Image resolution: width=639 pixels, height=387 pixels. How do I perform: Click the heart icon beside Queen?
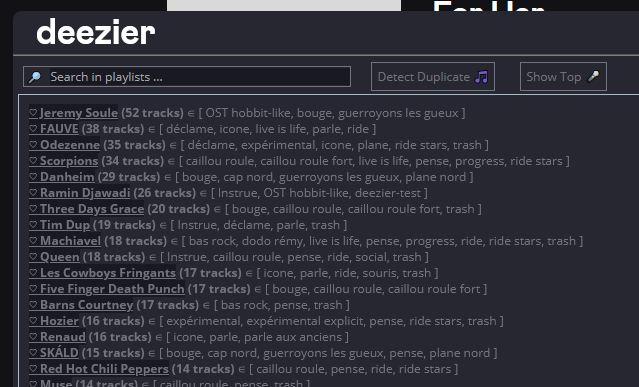pyautogui.click(x=33, y=257)
